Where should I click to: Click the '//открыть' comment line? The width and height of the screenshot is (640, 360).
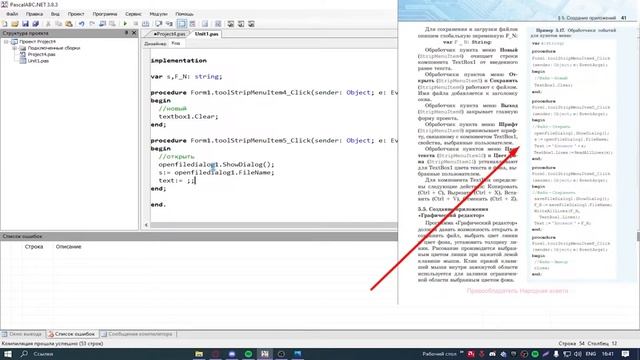(x=176, y=156)
